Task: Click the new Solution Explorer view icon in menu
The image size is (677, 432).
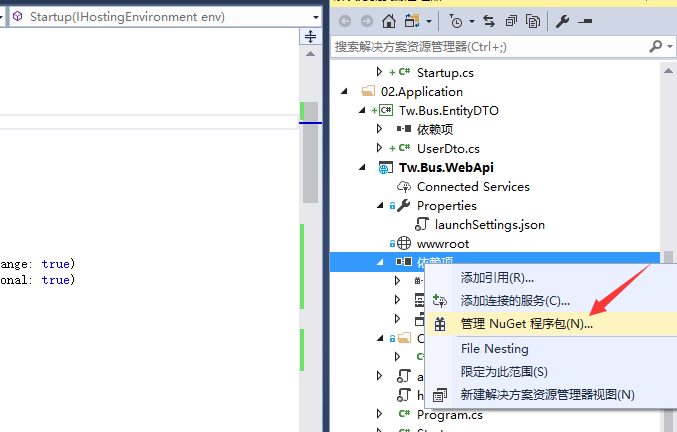Action: click(x=440, y=394)
